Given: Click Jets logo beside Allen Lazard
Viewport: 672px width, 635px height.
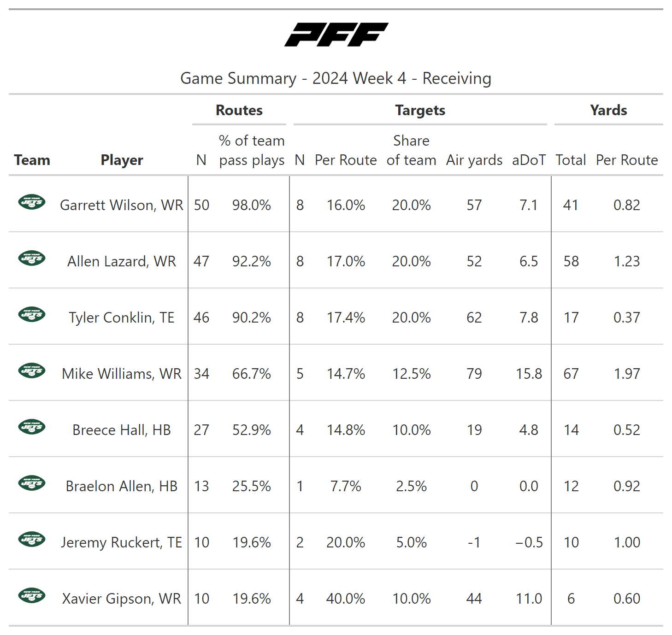Looking at the screenshot, I should [x=32, y=258].
